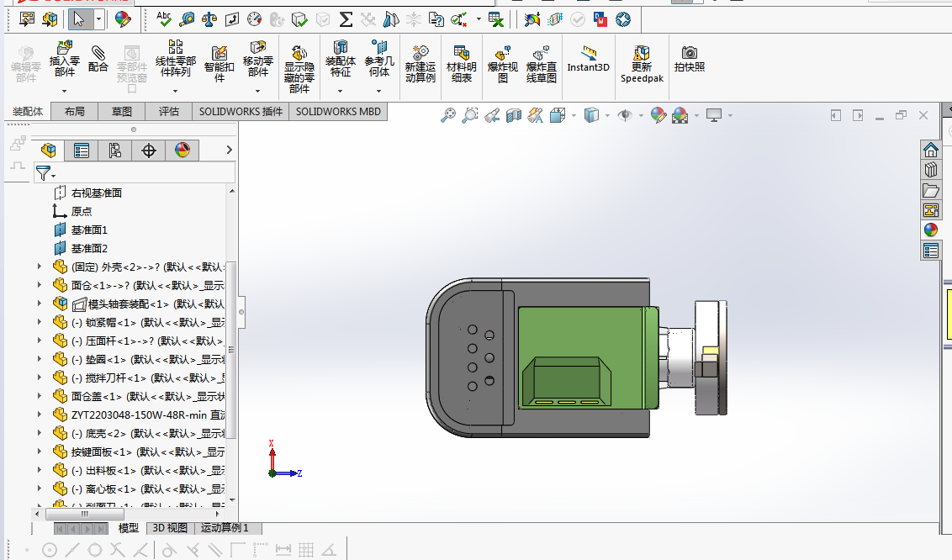Image resolution: width=952 pixels, height=560 pixels.
Task: Open dropdown under Reference Geometry (参考几何体)
Action: point(378,91)
